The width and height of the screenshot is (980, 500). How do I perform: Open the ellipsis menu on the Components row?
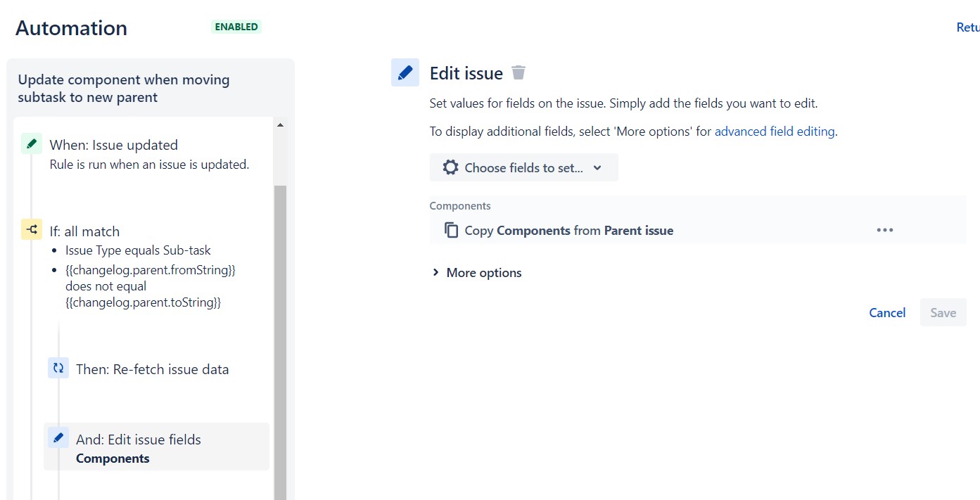pos(884,229)
